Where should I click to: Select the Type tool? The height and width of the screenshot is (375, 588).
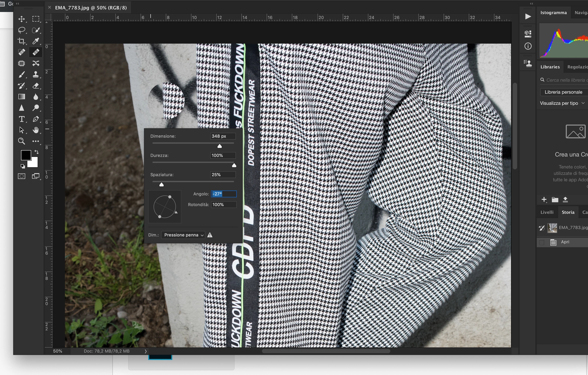(x=22, y=119)
